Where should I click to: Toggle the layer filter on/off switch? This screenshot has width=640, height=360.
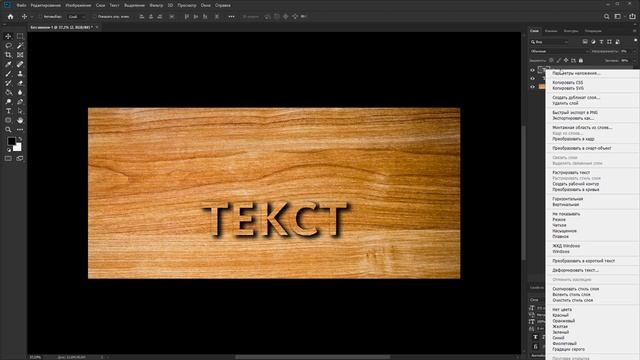(x=636, y=40)
